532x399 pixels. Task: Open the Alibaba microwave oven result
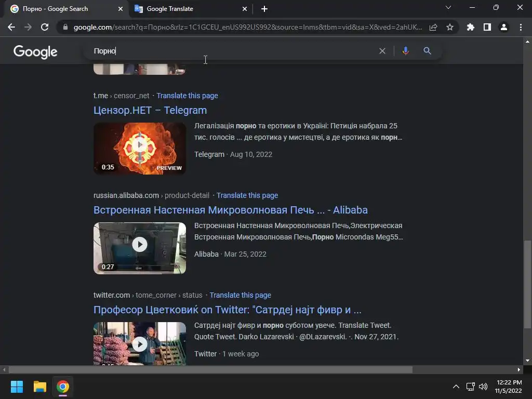coord(230,210)
